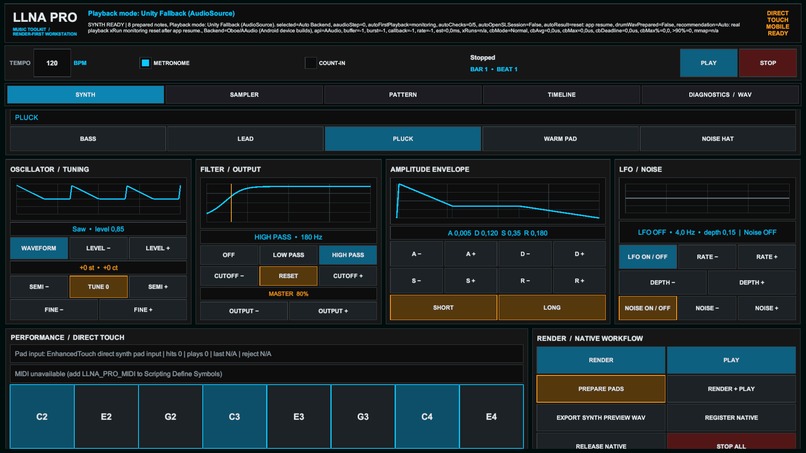Raise the cutoff with CUTOFF +
The image size is (806, 453).
348,276
